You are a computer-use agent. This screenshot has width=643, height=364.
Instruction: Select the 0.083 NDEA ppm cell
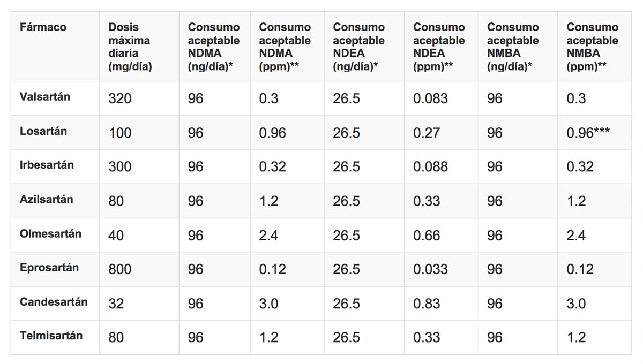pos(430,99)
